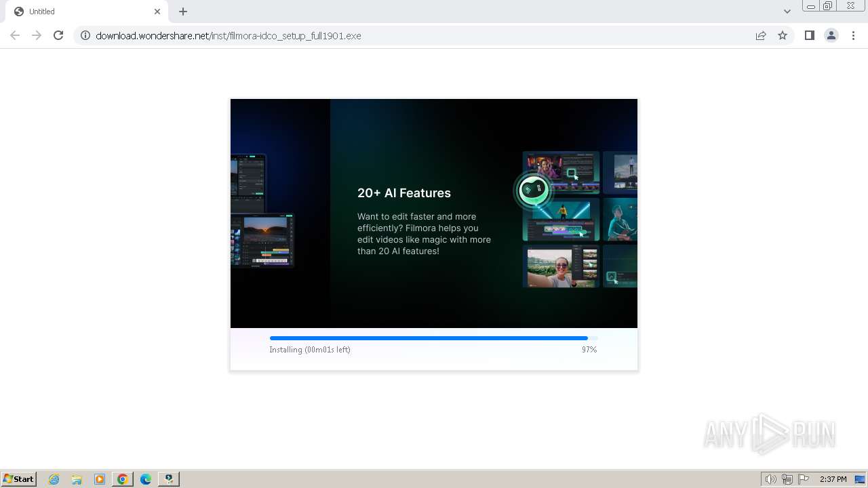
Task: Open a new tab
Action: (183, 12)
